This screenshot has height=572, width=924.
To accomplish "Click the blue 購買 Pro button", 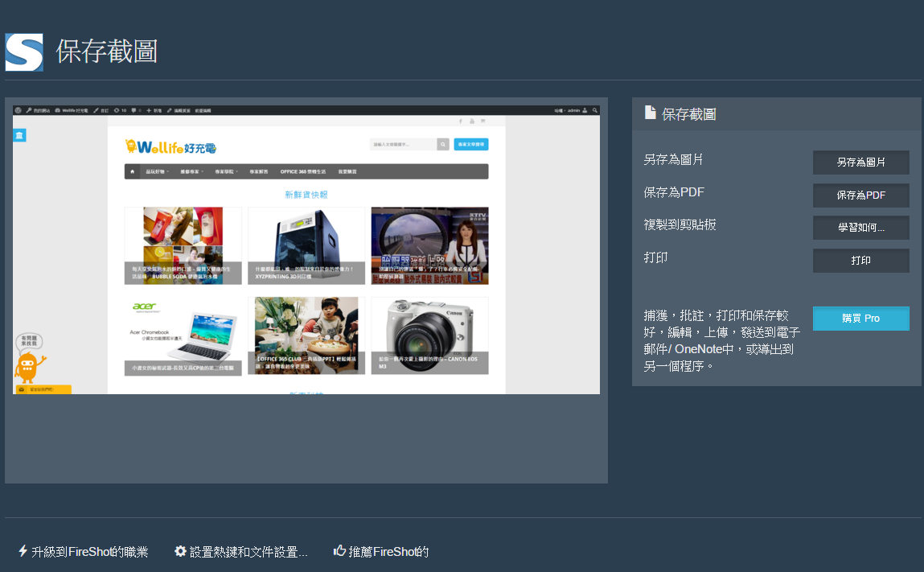I will (860, 319).
